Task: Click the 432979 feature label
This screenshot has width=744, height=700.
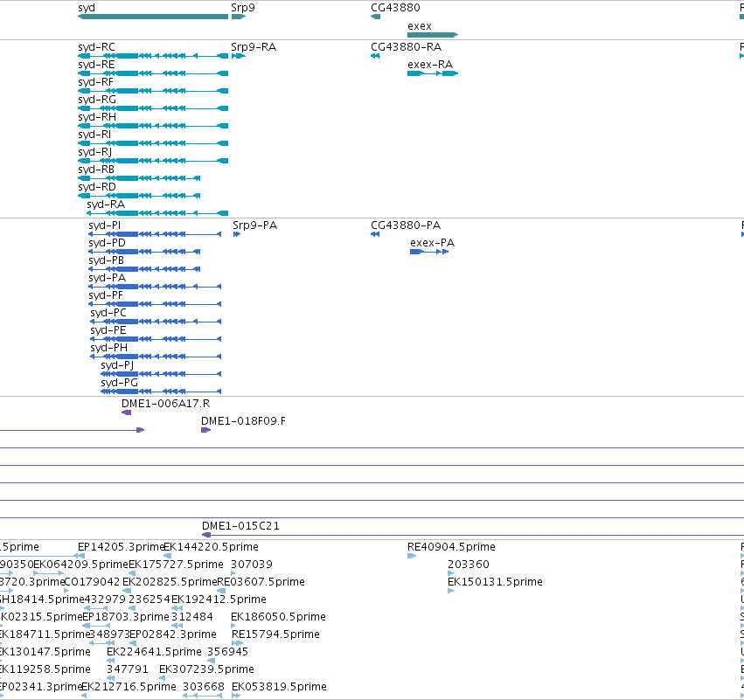Action: point(105,600)
